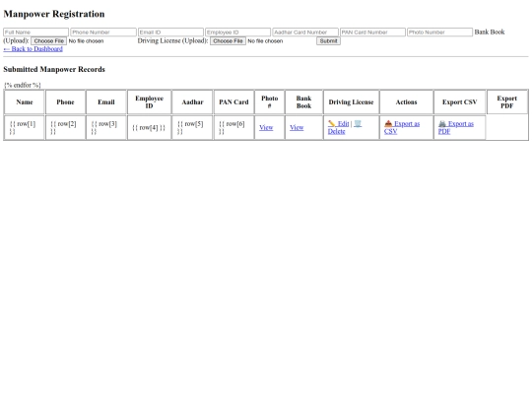Click the Submitted Manpower Records heading
Screen dimensions: 532x399
point(54,69)
